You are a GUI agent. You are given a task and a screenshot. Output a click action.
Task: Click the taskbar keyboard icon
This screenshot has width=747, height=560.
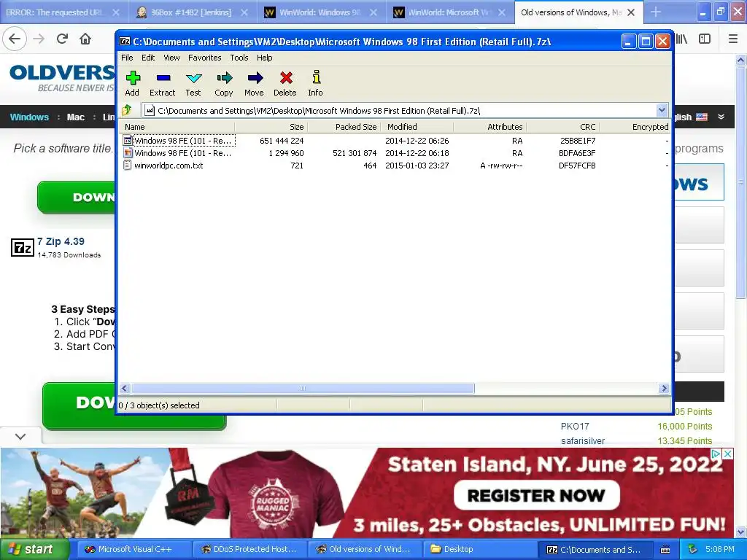(x=665, y=550)
